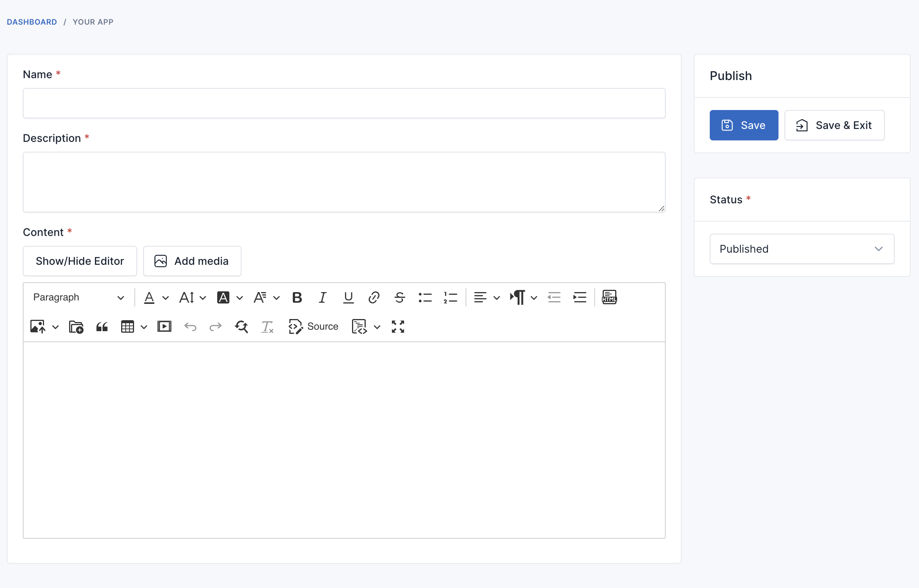
Task: Click the remove format icon
Action: tap(267, 327)
